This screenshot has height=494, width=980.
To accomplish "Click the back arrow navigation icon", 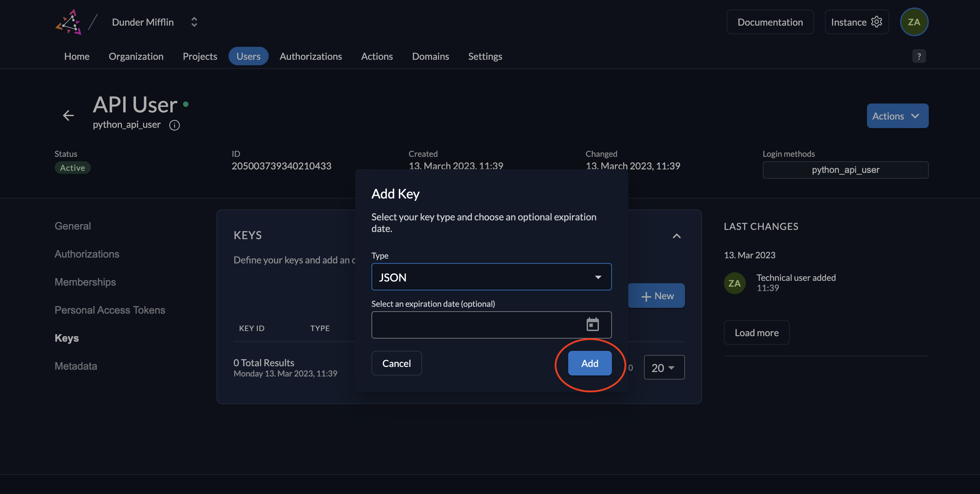I will pos(67,115).
